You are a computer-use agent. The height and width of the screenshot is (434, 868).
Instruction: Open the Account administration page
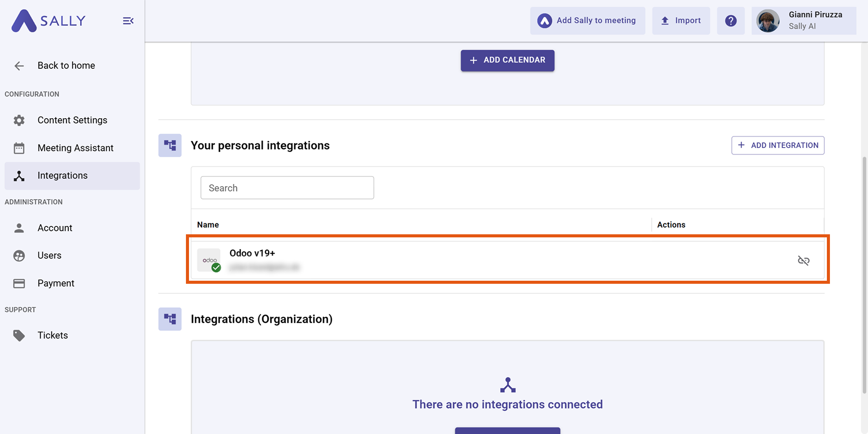pyautogui.click(x=55, y=228)
